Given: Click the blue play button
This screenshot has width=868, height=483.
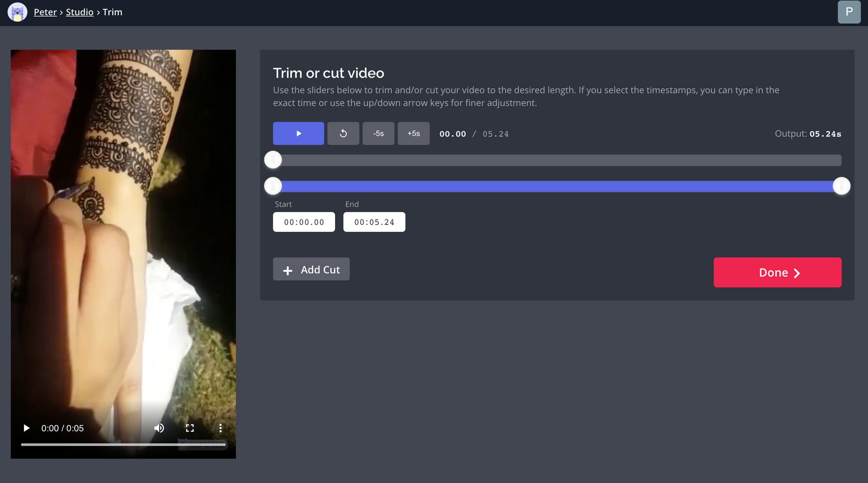Looking at the screenshot, I should coord(298,134).
